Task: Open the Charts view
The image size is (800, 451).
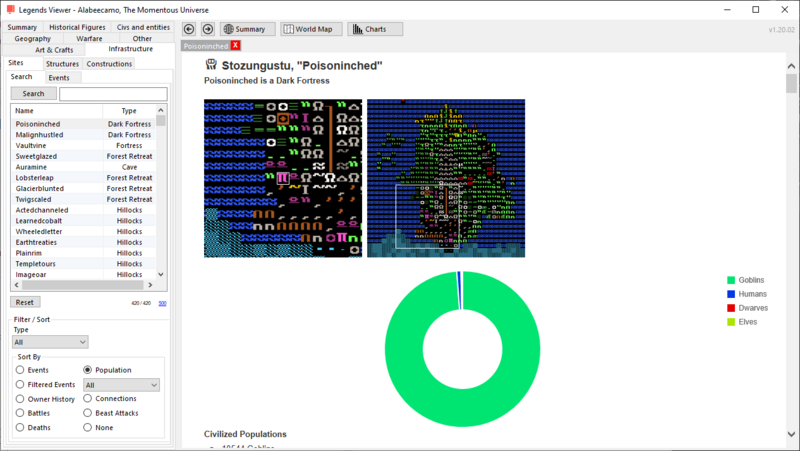Action: (375, 29)
